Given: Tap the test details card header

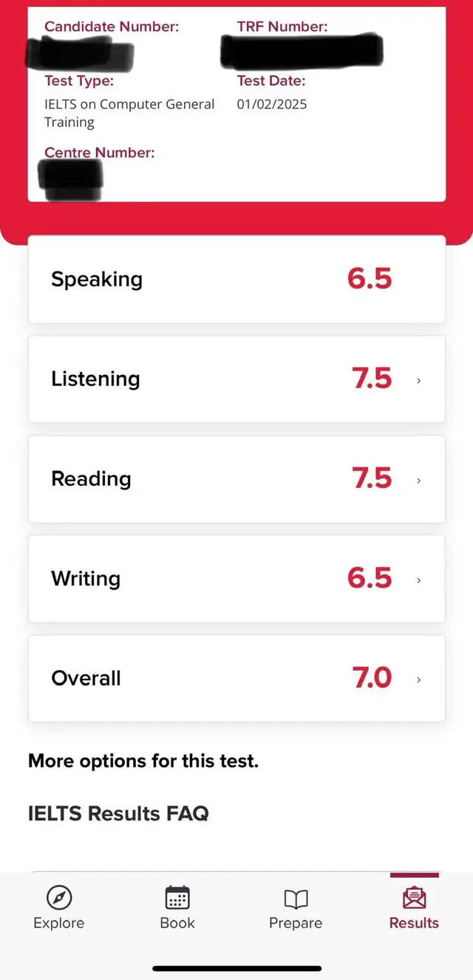Looking at the screenshot, I should point(236,104).
